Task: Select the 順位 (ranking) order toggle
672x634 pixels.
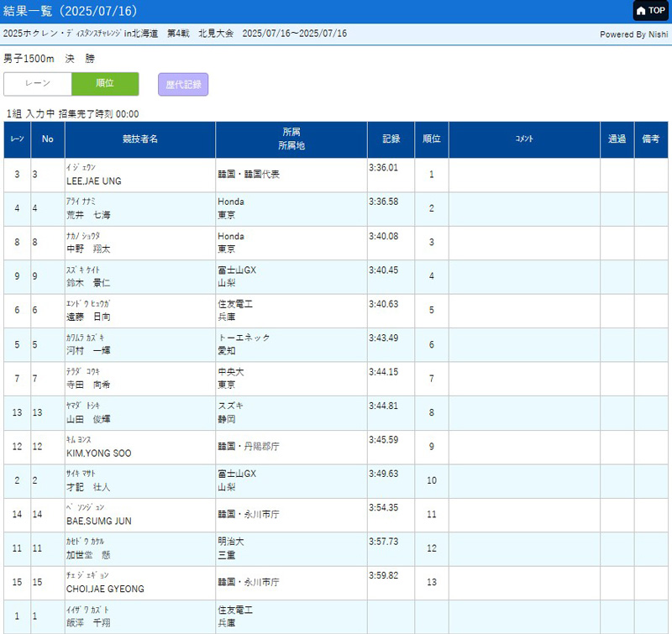Action: pos(105,83)
